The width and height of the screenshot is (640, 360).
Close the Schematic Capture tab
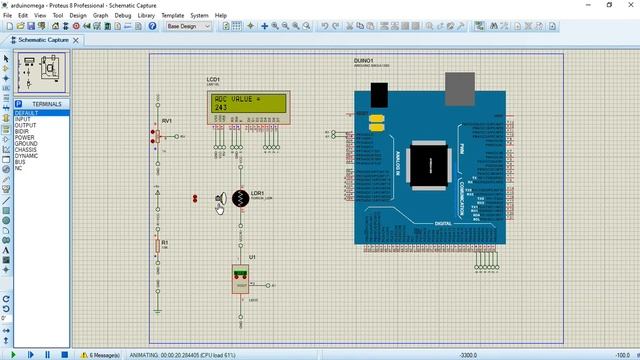[x=76, y=40]
